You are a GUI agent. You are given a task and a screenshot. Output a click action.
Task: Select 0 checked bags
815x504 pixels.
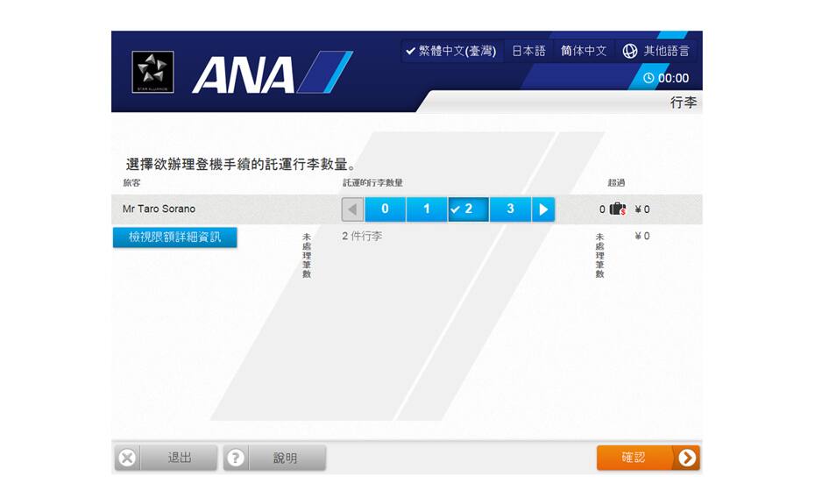tap(385, 209)
